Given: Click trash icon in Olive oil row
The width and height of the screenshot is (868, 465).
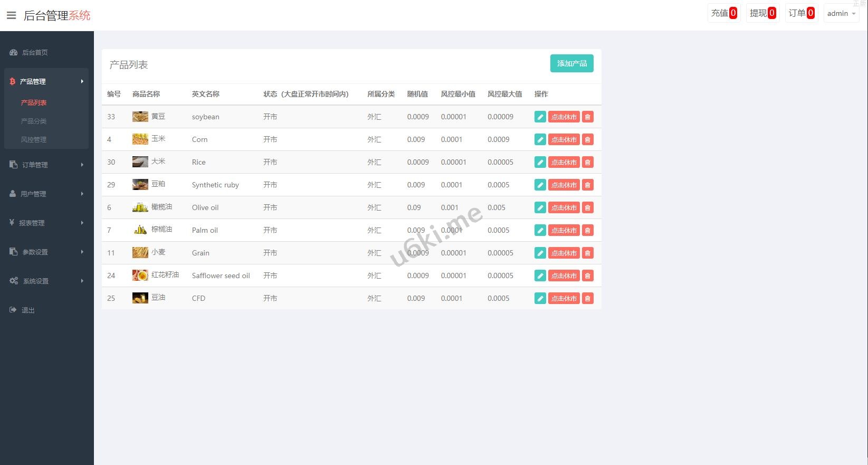Looking at the screenshot, I should click(587, 207).
